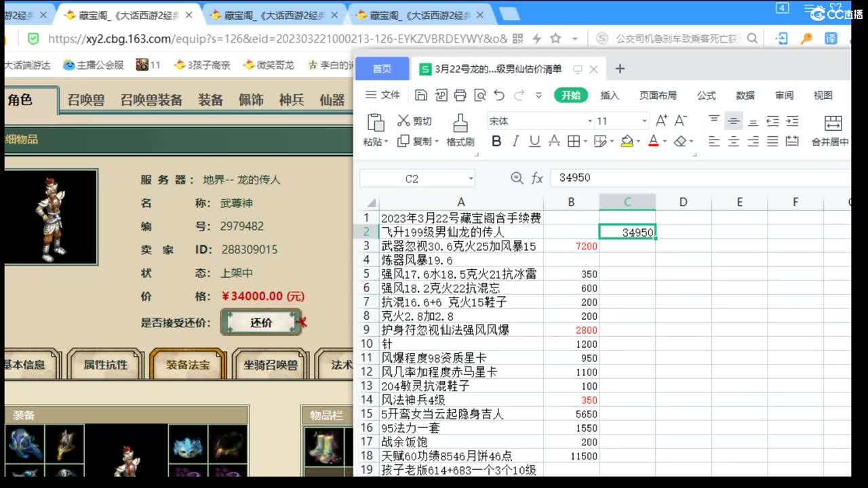Click the fx insert function icon
Viewport: 868px width, 488px height.
[x=537, y=178]
